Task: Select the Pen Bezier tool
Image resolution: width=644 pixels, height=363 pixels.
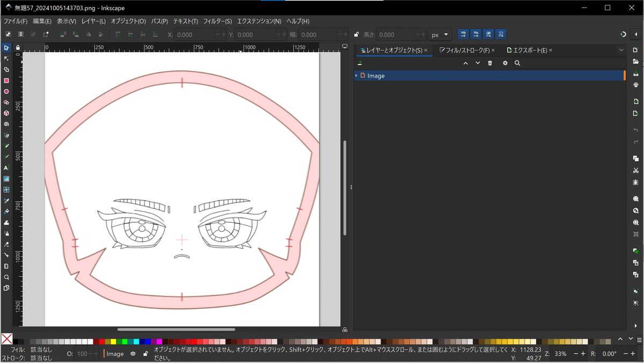Action: click(x=6, y=135)
